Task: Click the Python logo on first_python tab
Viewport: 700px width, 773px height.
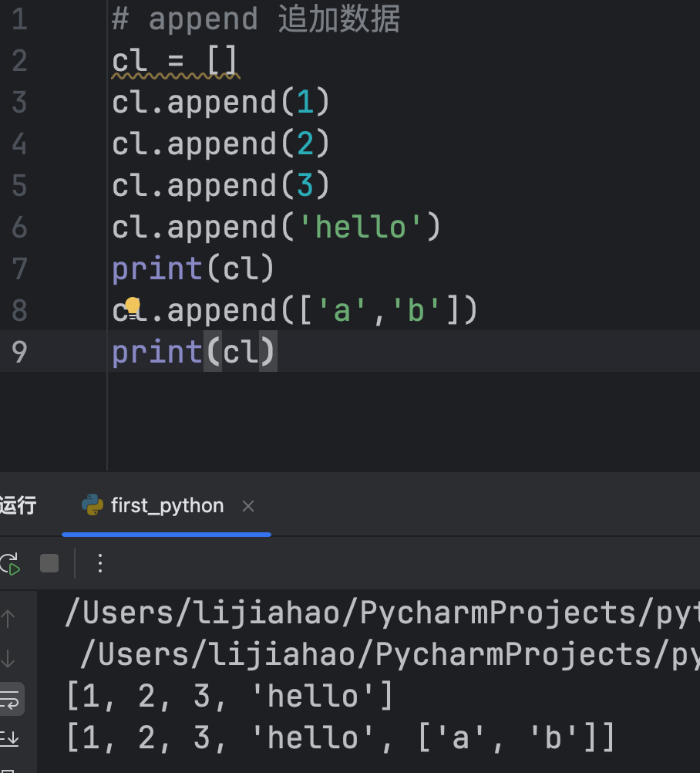Action: (93, 505)
